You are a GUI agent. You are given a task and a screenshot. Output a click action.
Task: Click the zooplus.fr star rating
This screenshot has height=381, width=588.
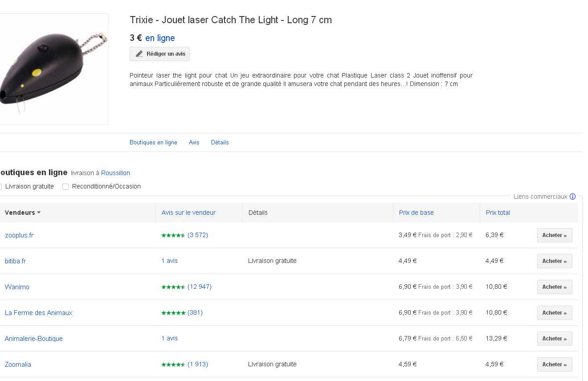(x=173, y=235)
